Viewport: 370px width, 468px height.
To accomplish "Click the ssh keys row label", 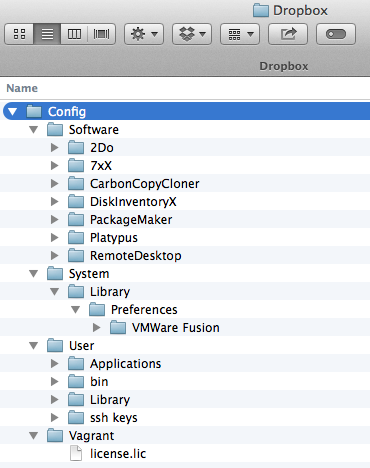I will [x=114, y=418].
